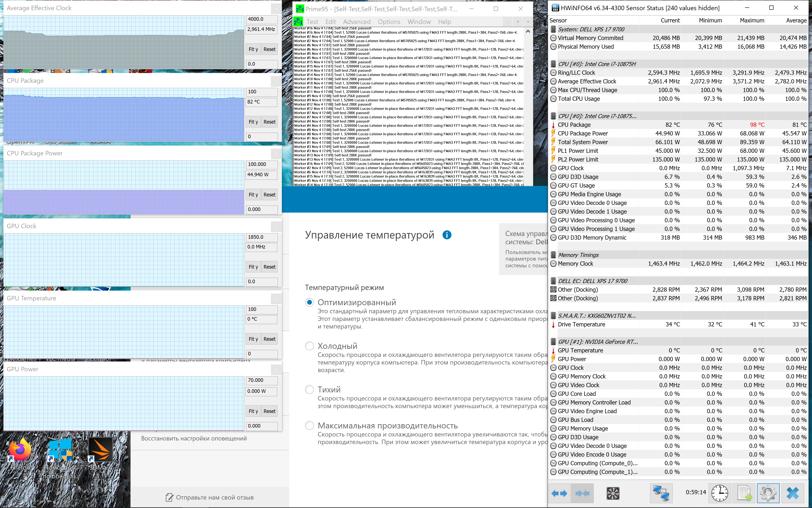The width and height of the screenshot is (812, 508).
Task: Open HWiNFO fan control icon
Action: 613,493
